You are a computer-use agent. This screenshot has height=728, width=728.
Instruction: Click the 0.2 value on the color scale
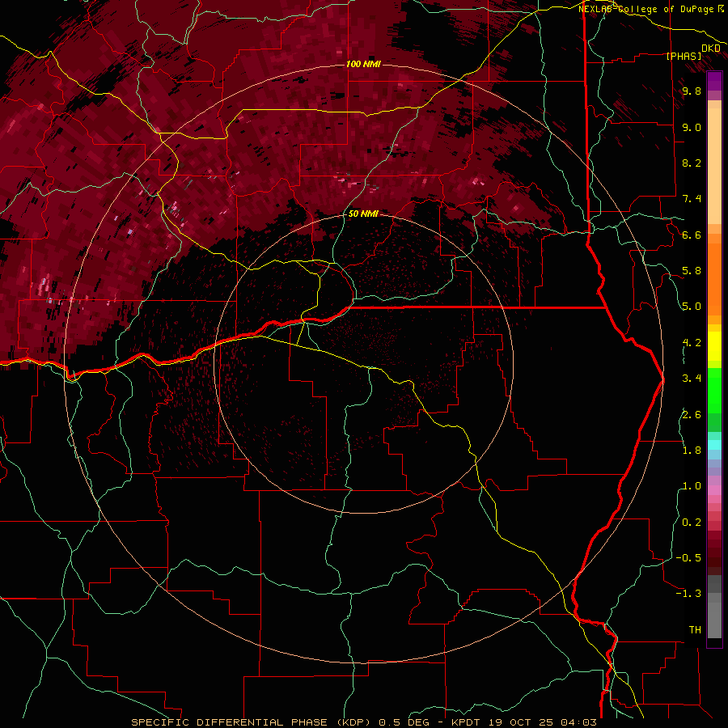pyautogui.click(x=692, y=523)
